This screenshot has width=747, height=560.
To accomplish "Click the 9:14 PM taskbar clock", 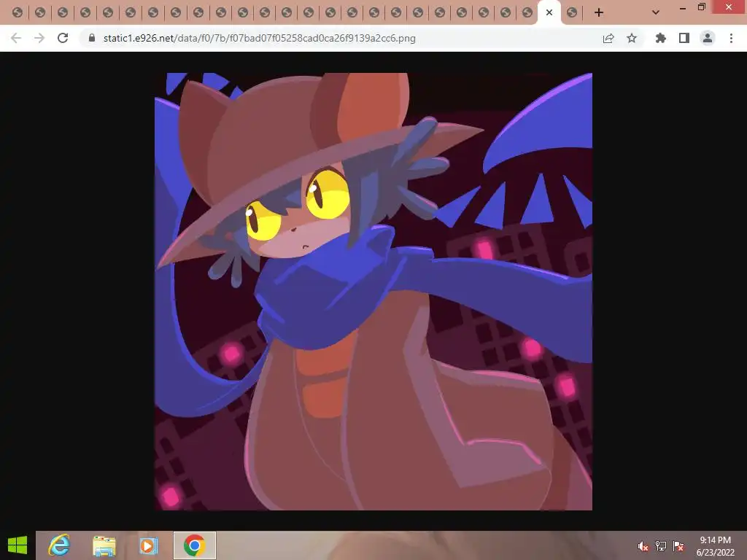I will (715, 545).
